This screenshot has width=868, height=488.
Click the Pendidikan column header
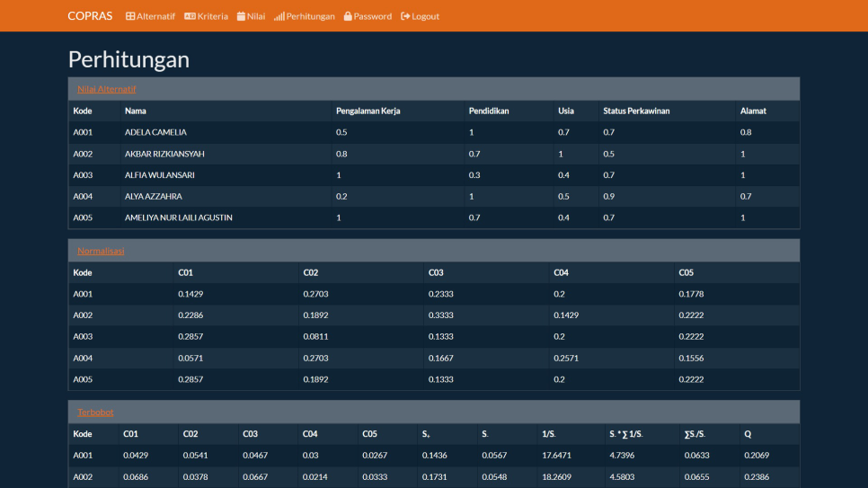point(489,111)
